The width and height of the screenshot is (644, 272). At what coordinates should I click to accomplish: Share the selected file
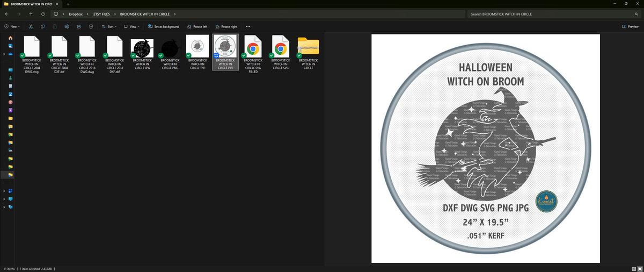(x=79, y=26)
